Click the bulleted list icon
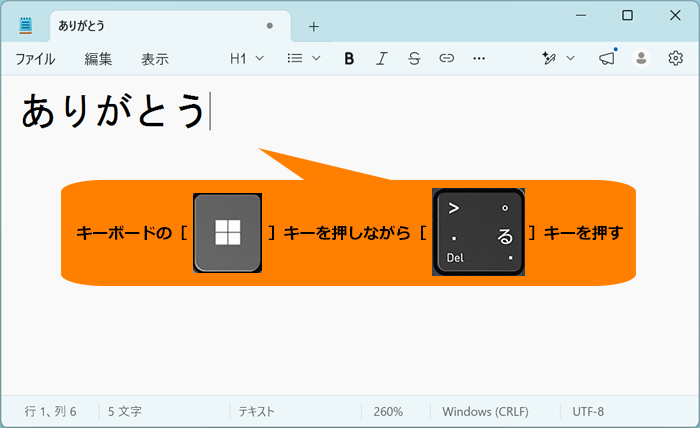The height and width of the screenshot is (428, 700). tap(295, 58)
